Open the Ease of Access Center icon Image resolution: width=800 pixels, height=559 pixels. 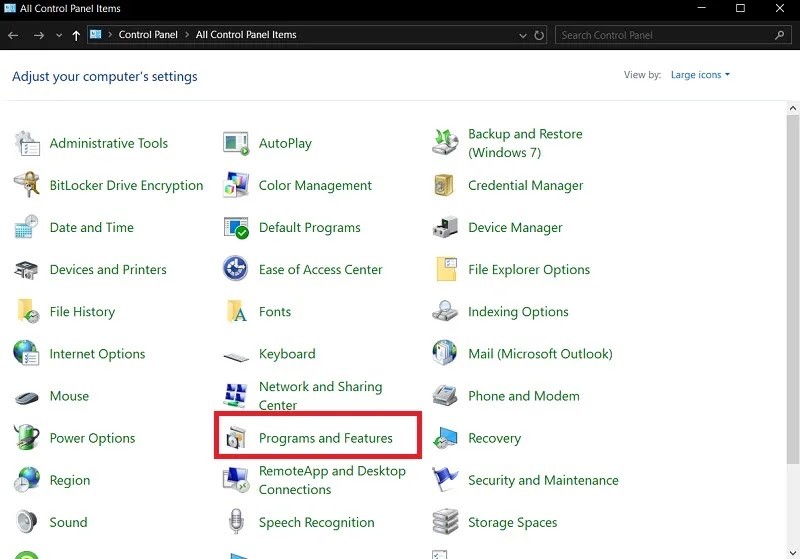click(236, 269)
